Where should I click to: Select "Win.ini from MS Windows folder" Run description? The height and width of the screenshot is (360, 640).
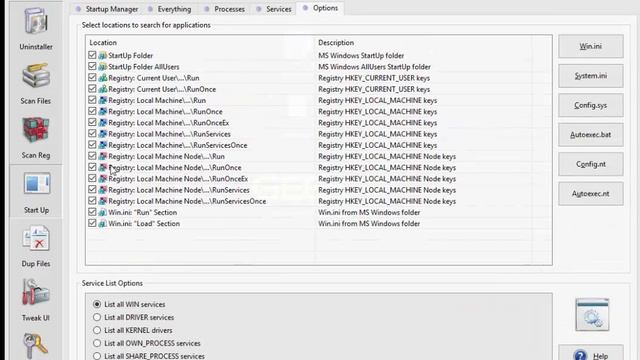point(369,212)
